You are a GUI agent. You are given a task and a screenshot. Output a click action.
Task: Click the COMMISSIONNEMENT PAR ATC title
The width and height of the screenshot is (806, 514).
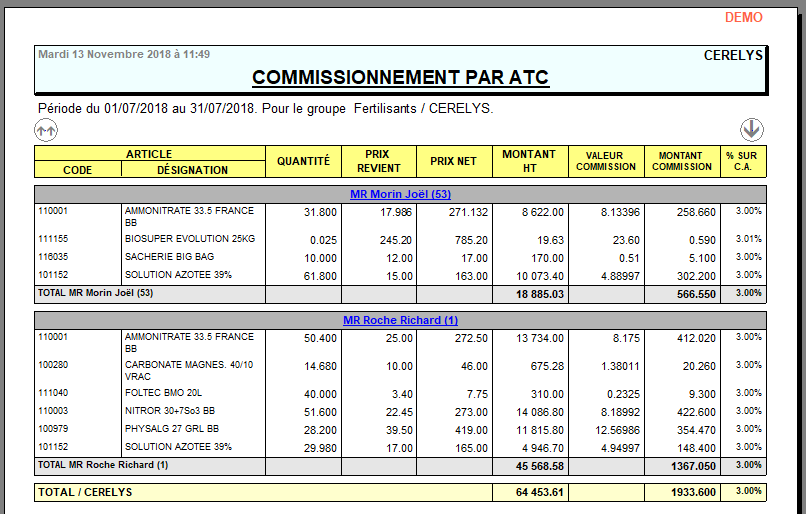click(400, 77)
